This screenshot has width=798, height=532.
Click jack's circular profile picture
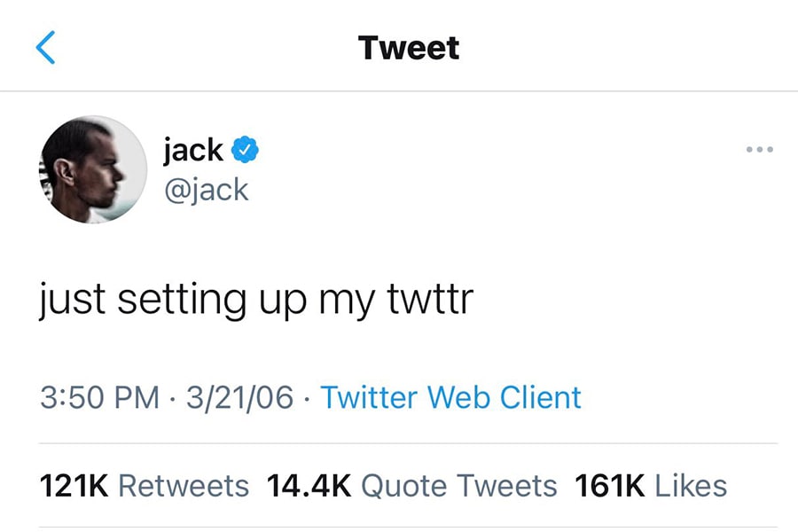[91, 170]
